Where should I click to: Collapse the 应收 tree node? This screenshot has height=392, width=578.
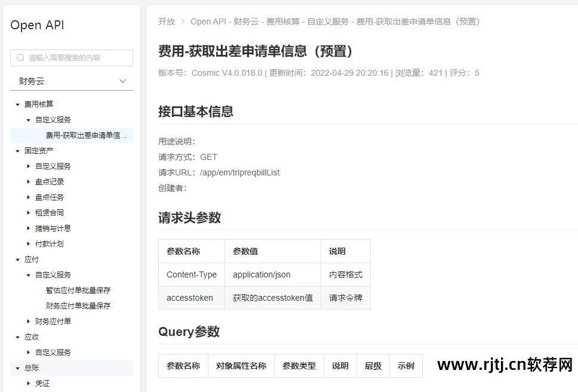[17, 337]
